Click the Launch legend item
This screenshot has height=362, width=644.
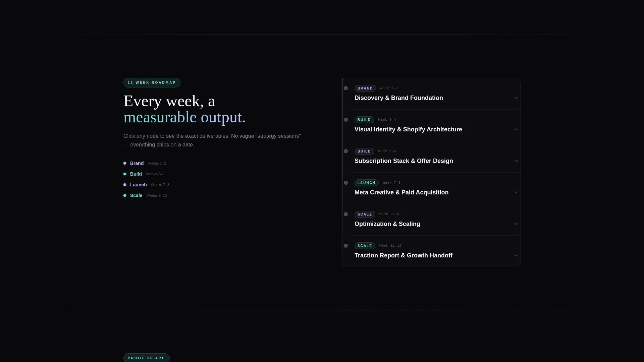pyautogui.click(x=146, y=185)
